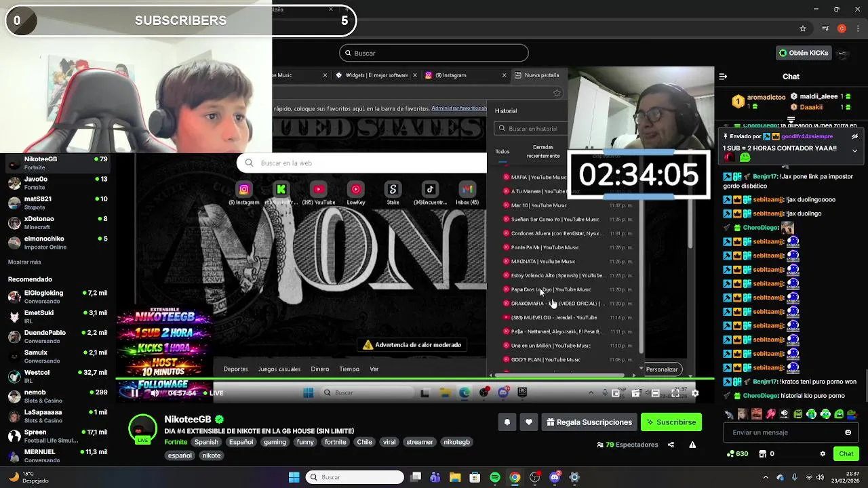Open the Chrome profile avatar
Viewport: 868px width, 488px height.
[842, 28]
